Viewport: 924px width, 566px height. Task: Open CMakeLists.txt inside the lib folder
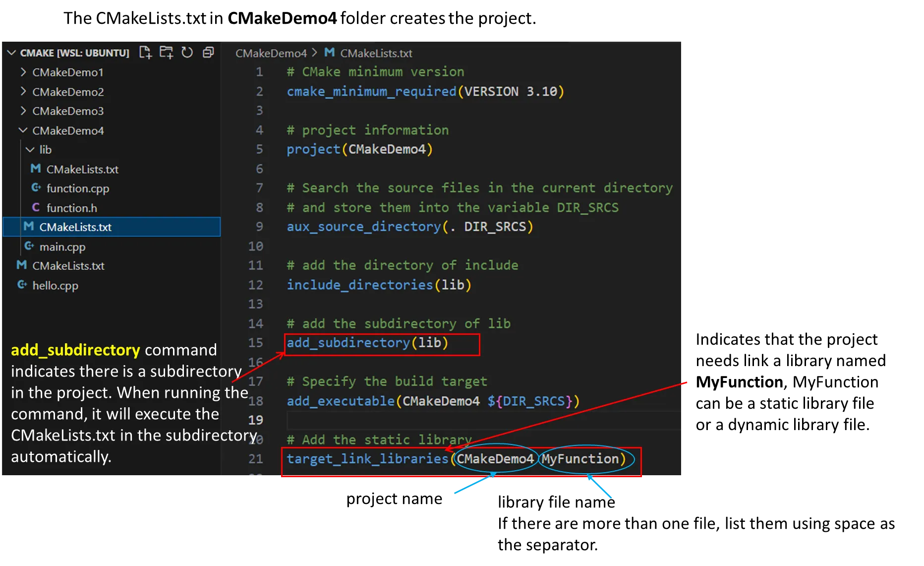coord(82,169)
